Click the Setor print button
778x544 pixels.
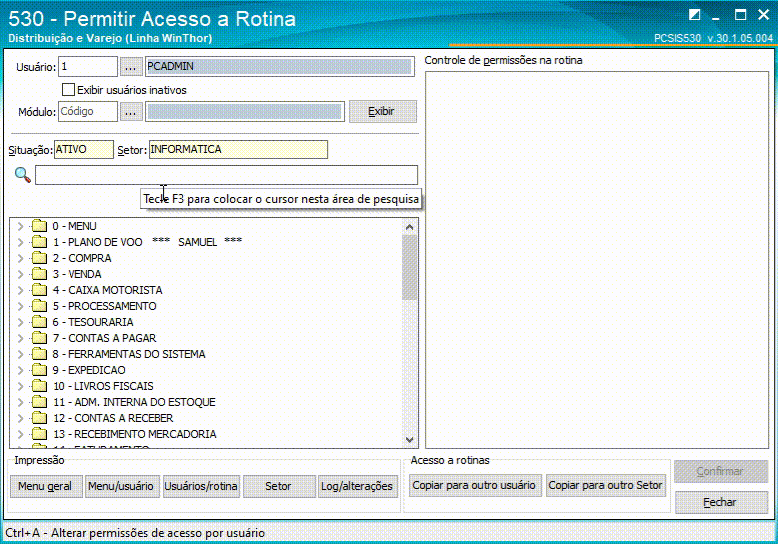(x=279, y=486)
